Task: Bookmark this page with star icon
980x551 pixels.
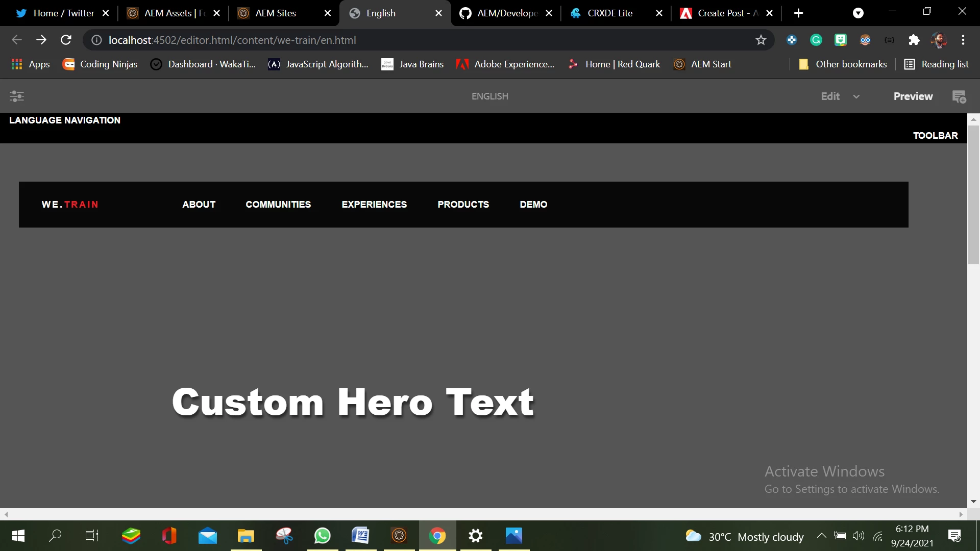Action: 761,40
